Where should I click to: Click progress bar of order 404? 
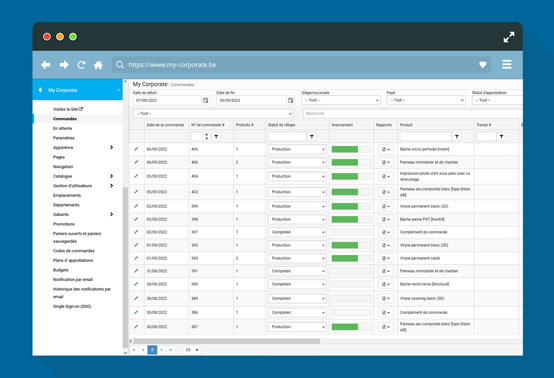pos(351,176)
